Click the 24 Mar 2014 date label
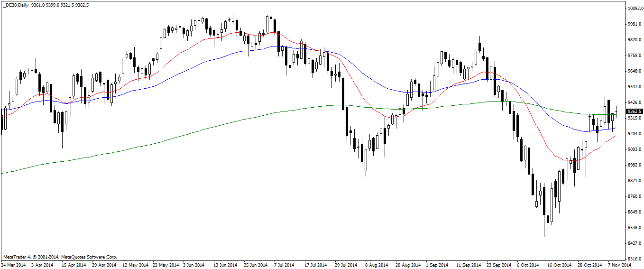 (14, 265)
